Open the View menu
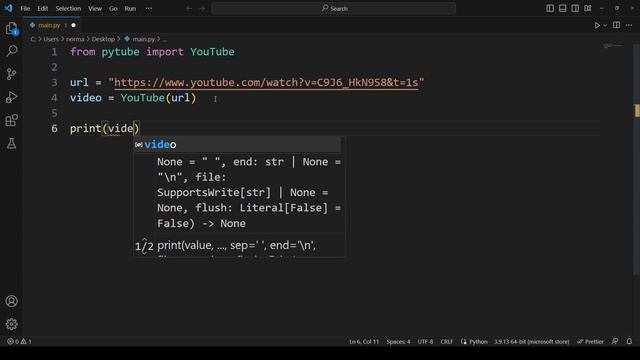This screenshot has height=360, width=640. coord(95,8)
